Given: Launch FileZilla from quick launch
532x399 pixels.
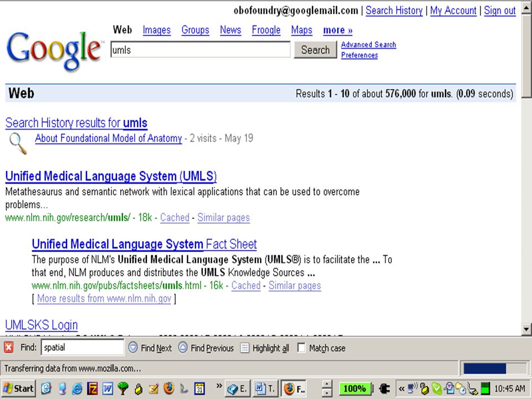Looking at the screenshot, I should [93, 388].
